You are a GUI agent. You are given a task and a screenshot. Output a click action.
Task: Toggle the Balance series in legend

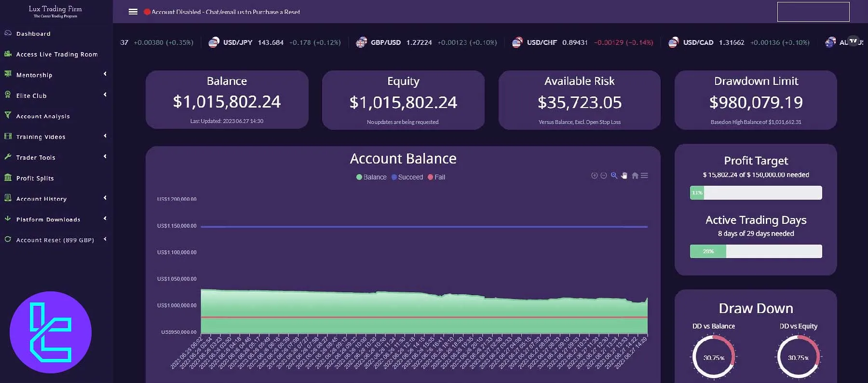371,177
